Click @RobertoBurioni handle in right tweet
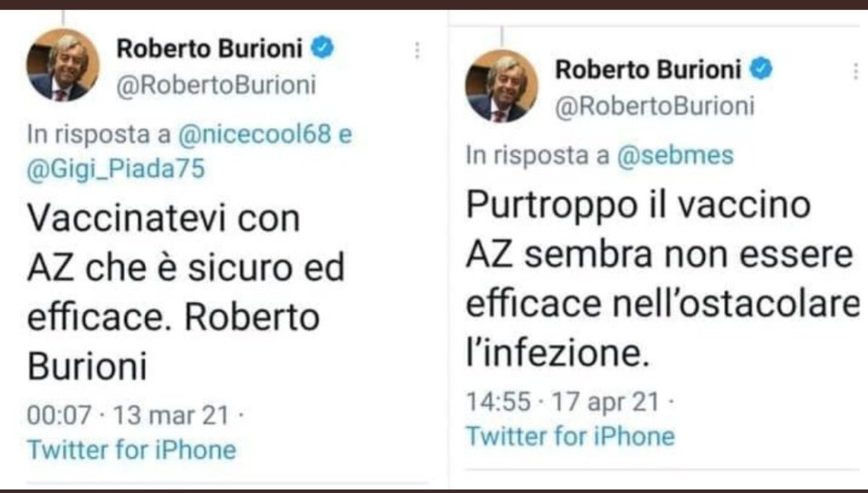The image size is (868, 493). point(655,106)
